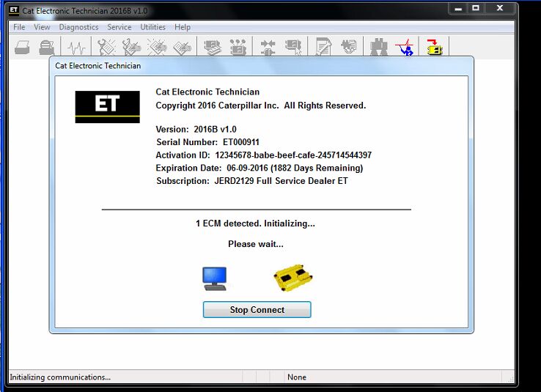Click the ECM-with-cursor select icon
This screenshot has width=541, height=392.
point(294,47)
